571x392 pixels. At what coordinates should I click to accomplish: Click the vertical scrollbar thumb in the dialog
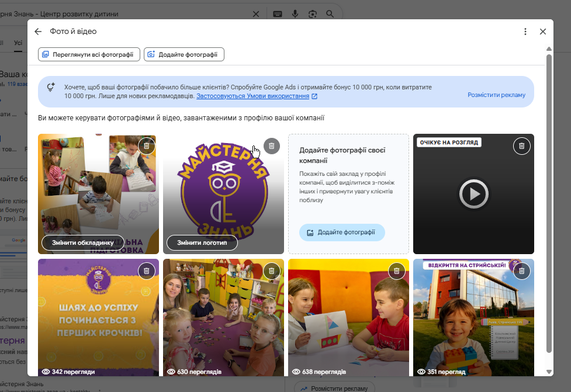[x=549, y=203]
